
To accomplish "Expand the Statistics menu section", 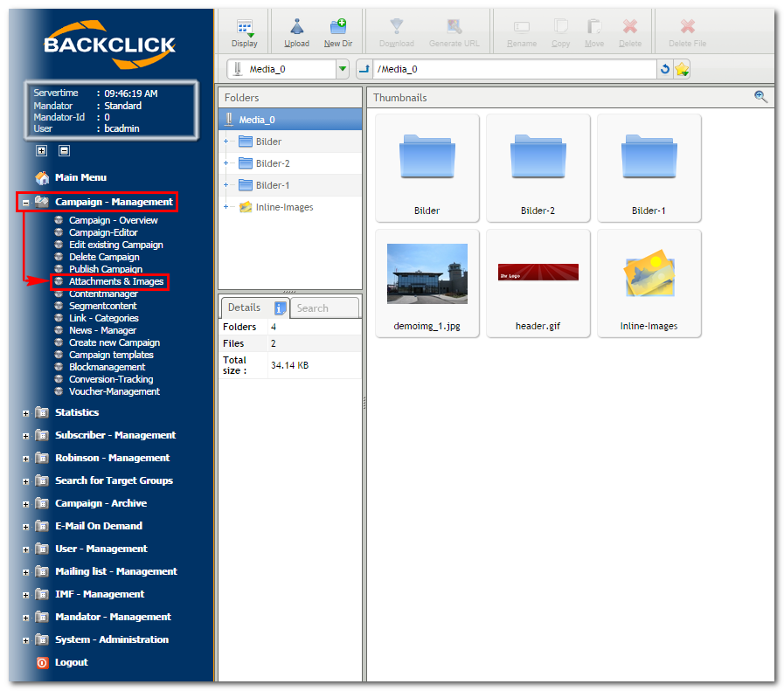I will [x=26, y=413].
